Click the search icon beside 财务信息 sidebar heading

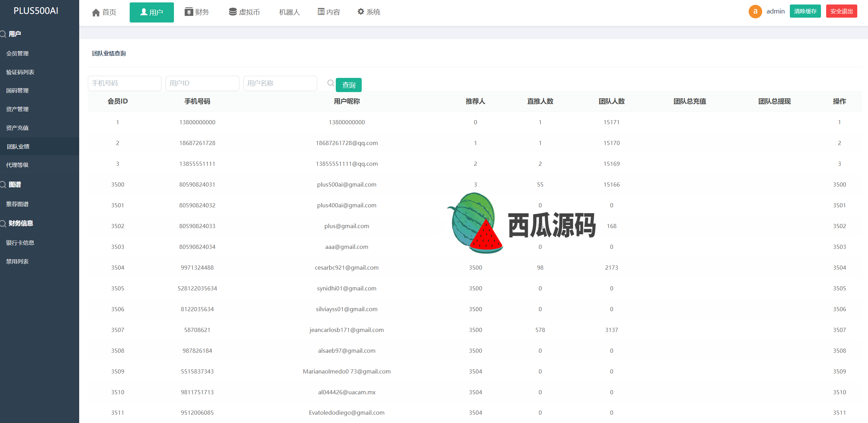pos(3,224)
